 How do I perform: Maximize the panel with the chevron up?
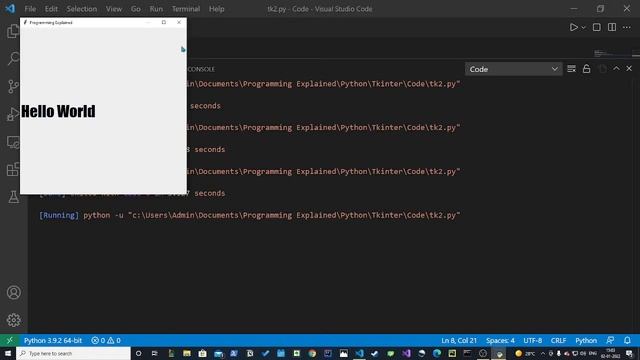tap(616, 69)
